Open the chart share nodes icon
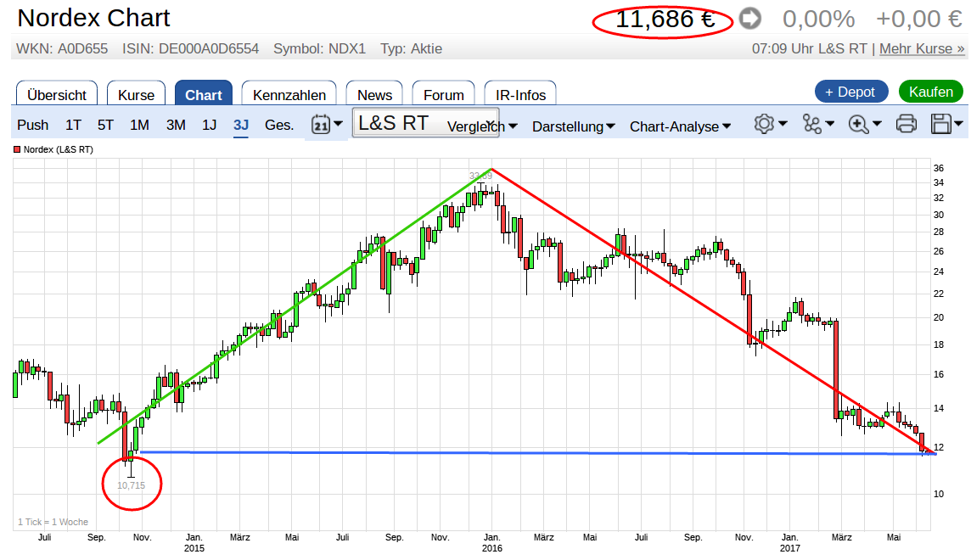 [x=818, y=124]
